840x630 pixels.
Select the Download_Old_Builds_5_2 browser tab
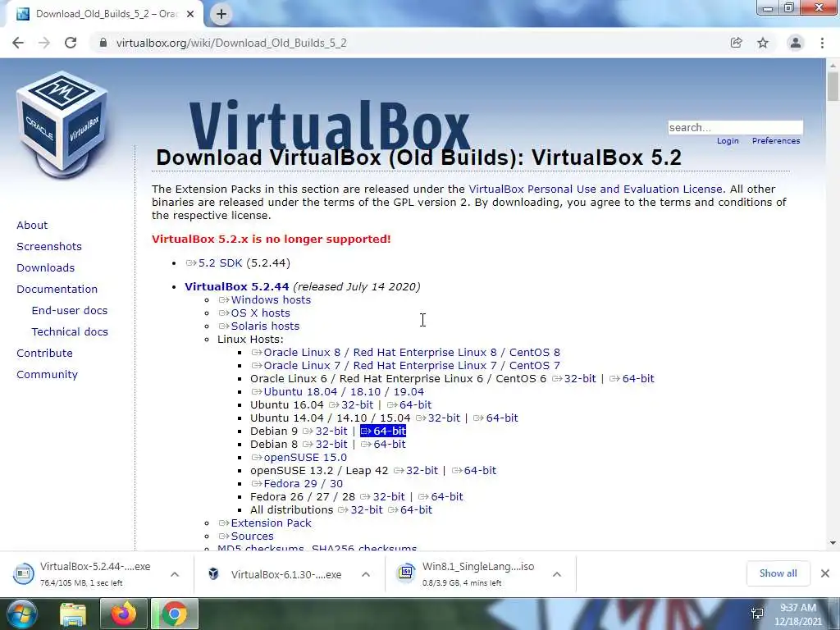pos(104,14)
